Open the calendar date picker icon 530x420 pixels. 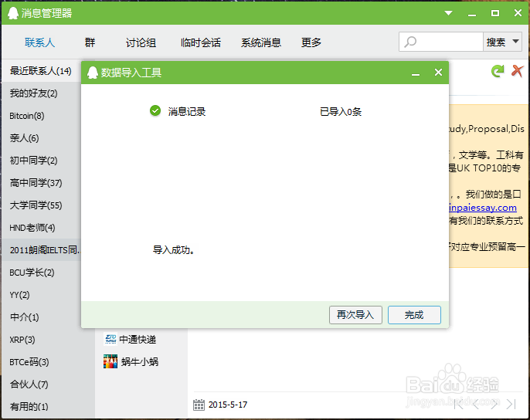tap(199, 405)
